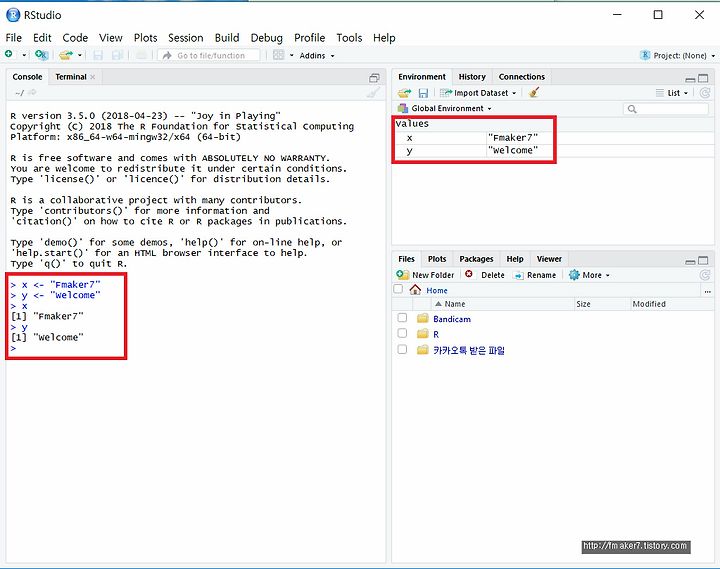Open the Profile menu

point(309,38)
